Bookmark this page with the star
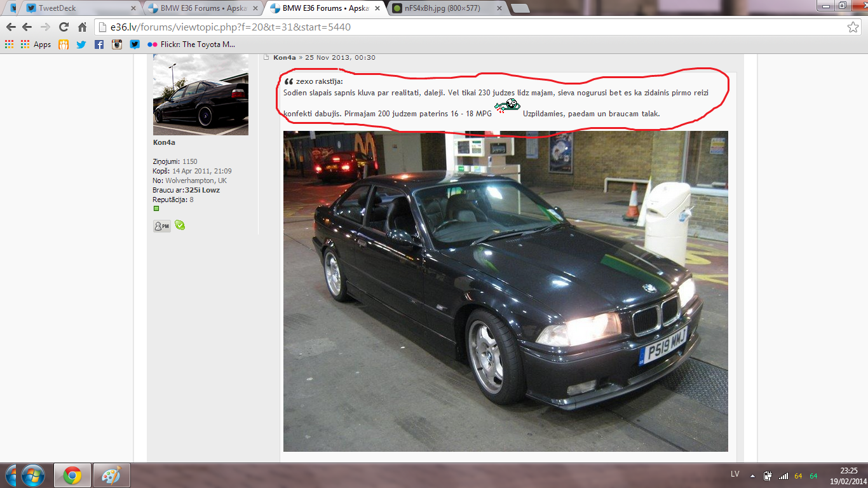The width and height of the screenshot is (868, 488). point(853,27)
